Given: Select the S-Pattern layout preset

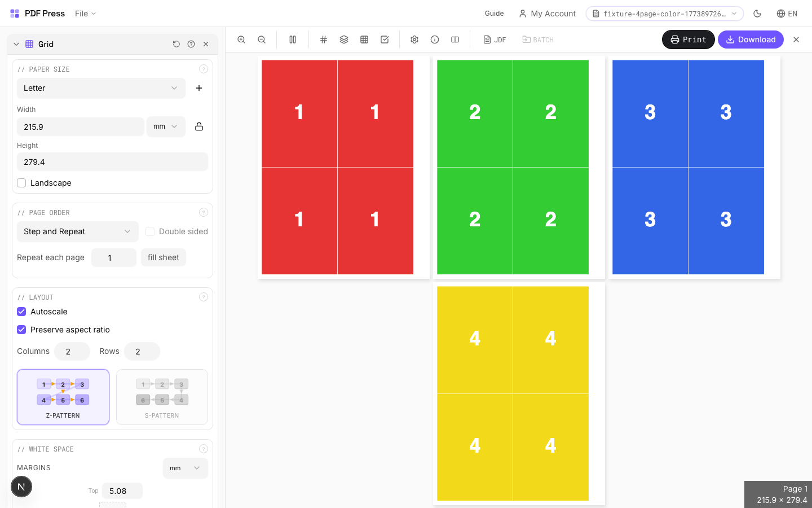Looking at the screenshot, I should tap(162, 397).
